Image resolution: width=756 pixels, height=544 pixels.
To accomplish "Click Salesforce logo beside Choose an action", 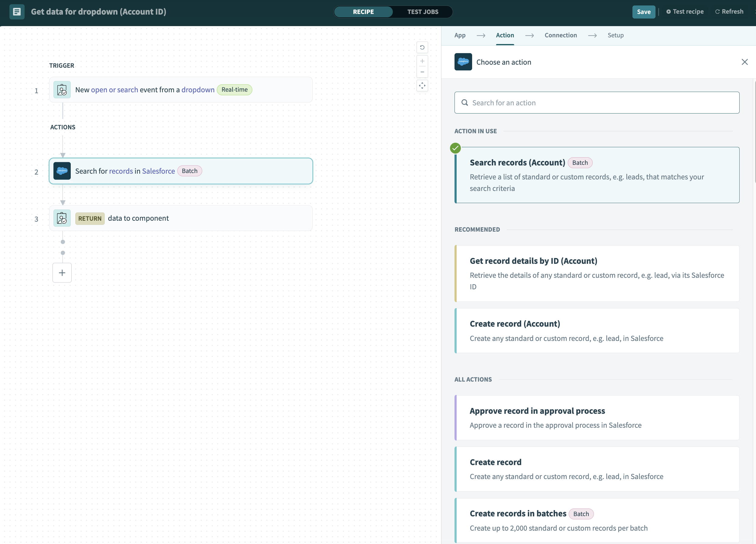I will click(463, 62).
